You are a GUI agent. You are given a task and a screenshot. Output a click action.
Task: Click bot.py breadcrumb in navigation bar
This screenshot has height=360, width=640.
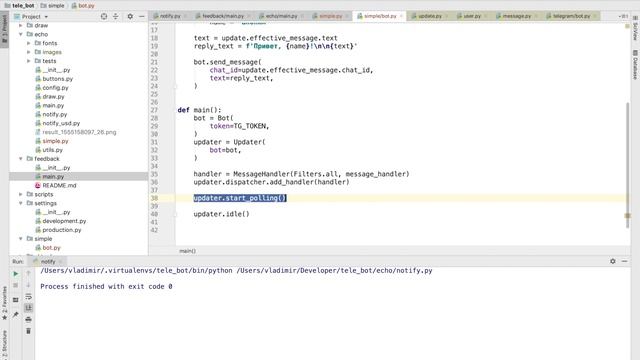click(83, 6)
